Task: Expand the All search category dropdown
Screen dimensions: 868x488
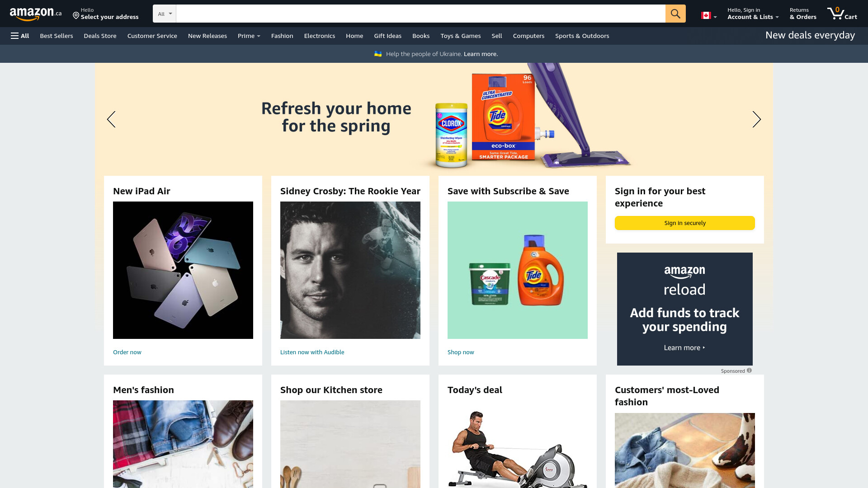Action: [165, 14]
